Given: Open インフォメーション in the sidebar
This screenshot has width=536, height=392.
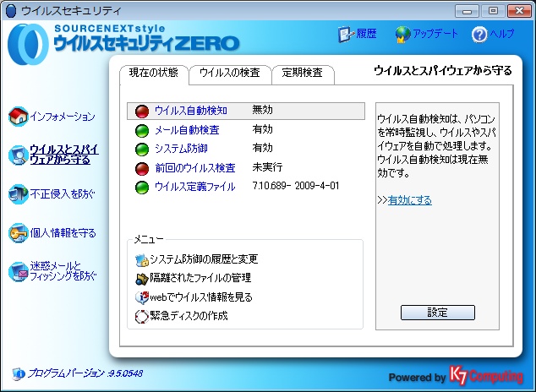Looking at the screenshot, I should click(x=63, y=117).
